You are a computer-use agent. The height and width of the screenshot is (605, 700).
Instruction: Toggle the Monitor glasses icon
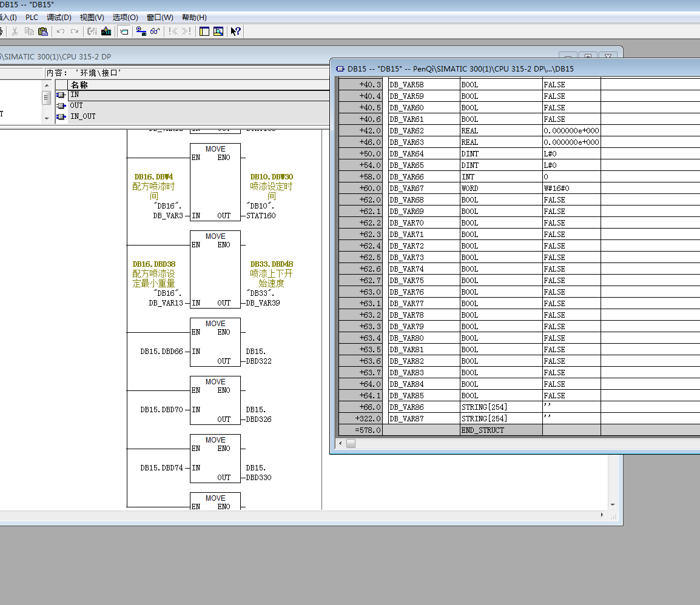pos(155,32)
